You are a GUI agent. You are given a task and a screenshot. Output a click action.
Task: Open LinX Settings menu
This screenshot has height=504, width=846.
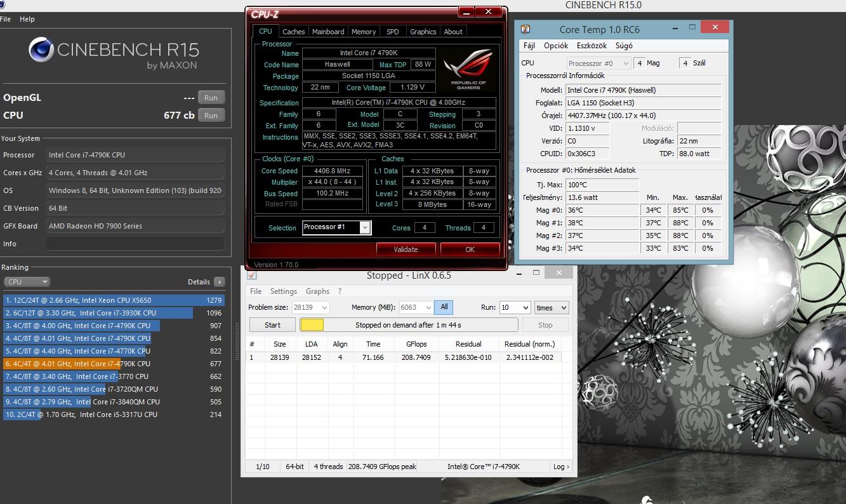click(x=284, y=291)
